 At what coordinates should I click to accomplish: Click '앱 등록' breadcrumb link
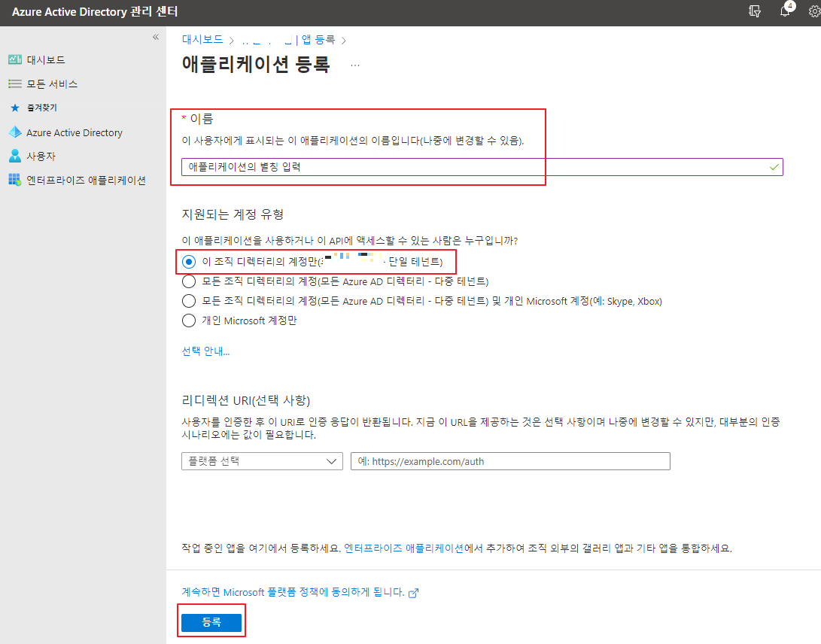(x=318, y=39)
